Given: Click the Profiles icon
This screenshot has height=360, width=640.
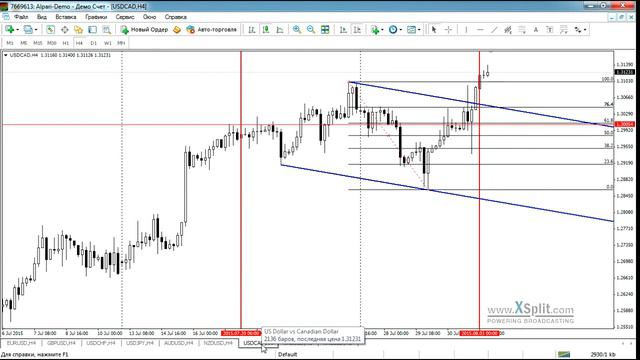Looking at the screenshot, I should 28,29.
